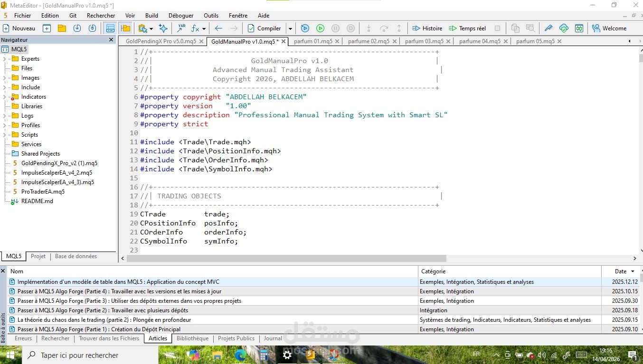Open the Bibliothèque toolbox tab
The width and height of the screenshot is (643, 364).
(x=192, y=338)
